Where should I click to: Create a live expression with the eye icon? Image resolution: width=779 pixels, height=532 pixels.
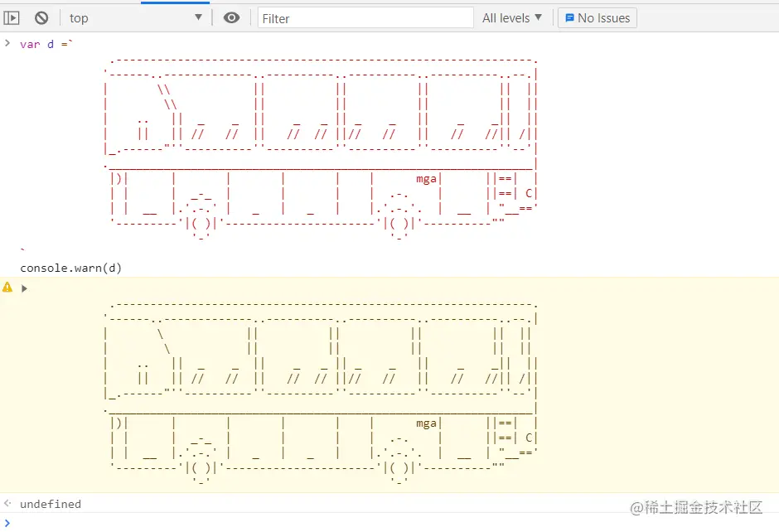point(231,18)
